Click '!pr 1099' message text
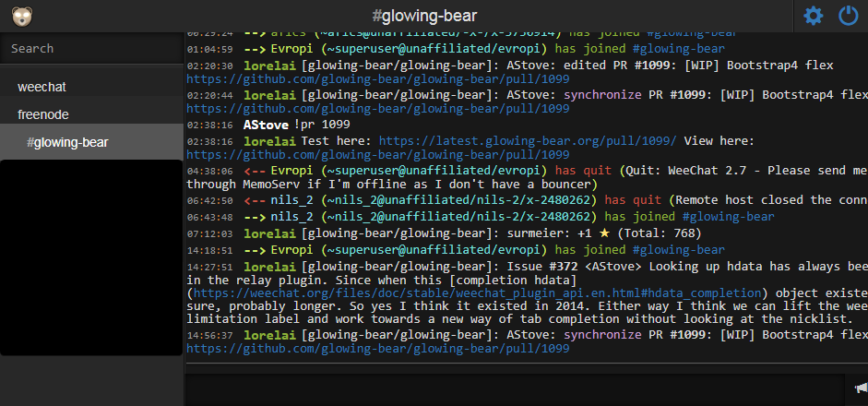The image size is (868, 406). click(322, 125)
